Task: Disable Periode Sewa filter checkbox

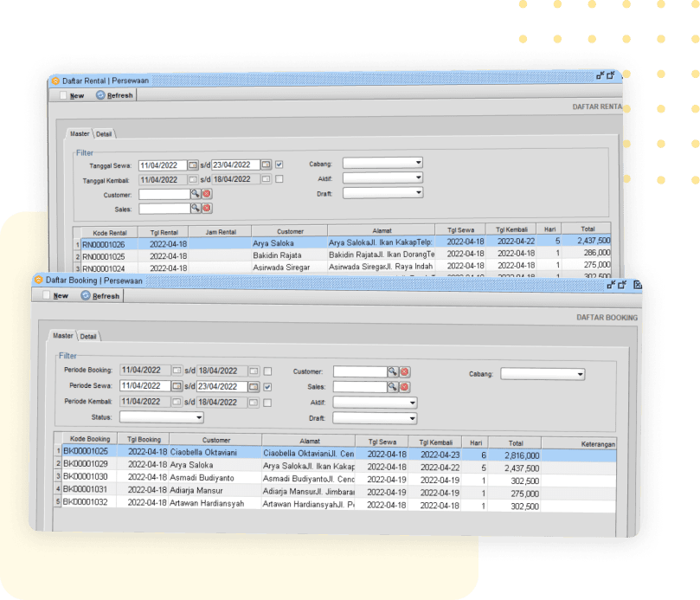Action: pyautogui.click(x=267, y=387)
